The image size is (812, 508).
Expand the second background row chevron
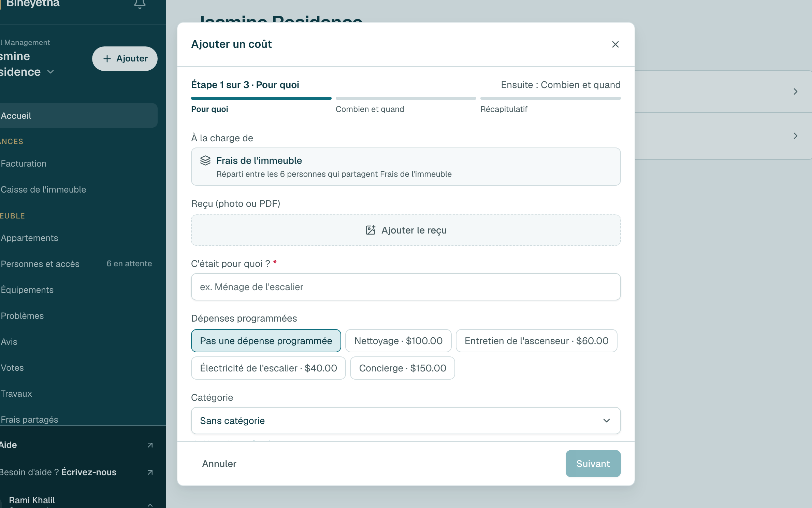795,136
